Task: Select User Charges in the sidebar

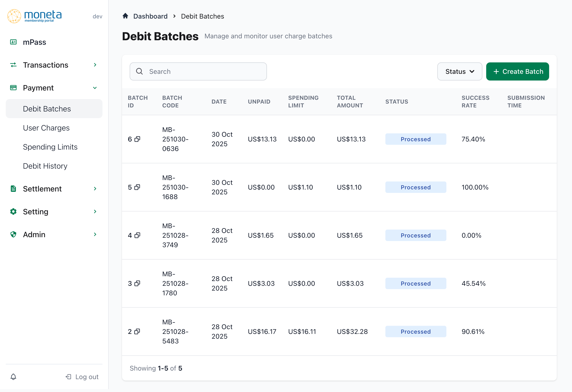Action: click(46, 128)
